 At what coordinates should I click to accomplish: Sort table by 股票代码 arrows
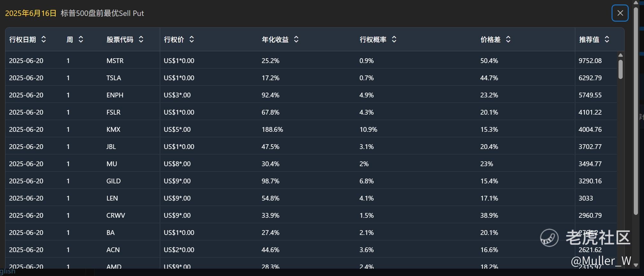pos(141,39)
